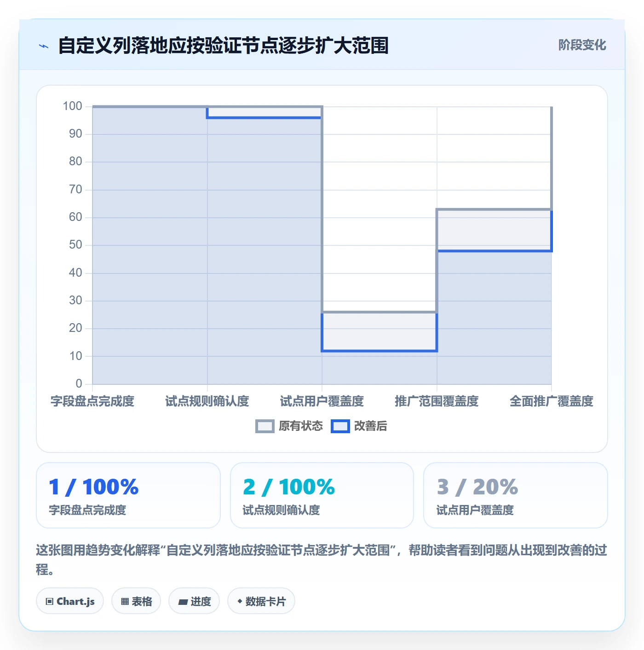Click the 全面推广覆盖度 x-axis label

552,401
